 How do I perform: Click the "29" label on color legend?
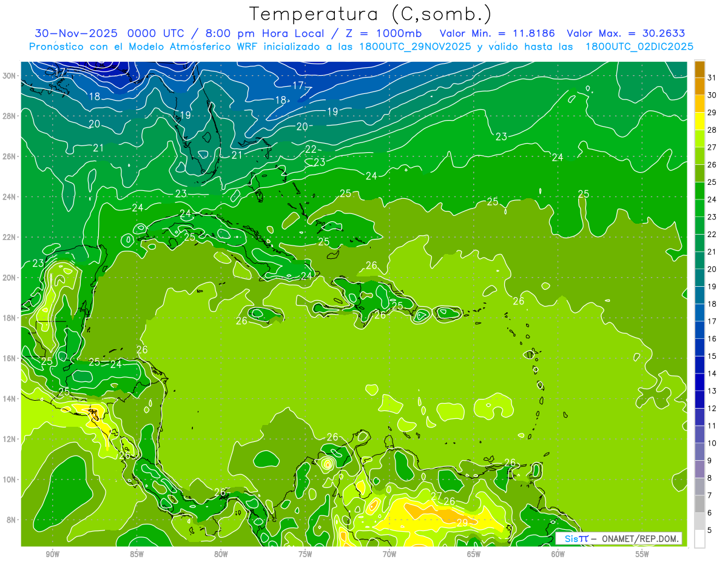[712, 112]
